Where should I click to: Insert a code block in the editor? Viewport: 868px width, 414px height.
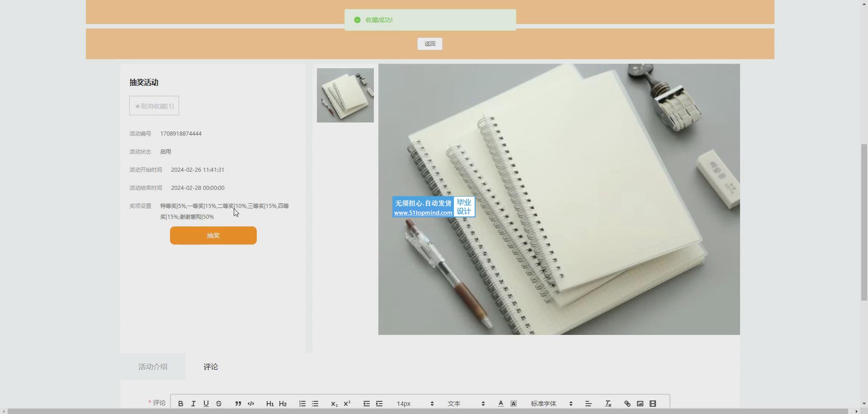tap(251, 404)
